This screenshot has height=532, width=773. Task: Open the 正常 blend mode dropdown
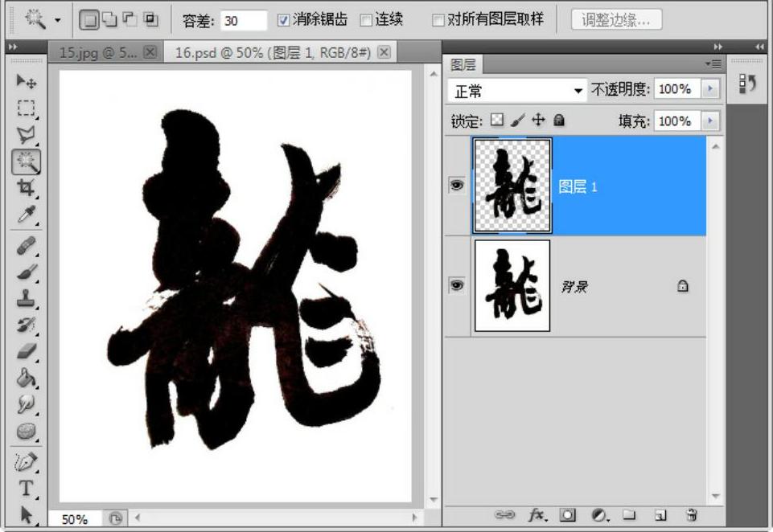click(519, 91)
